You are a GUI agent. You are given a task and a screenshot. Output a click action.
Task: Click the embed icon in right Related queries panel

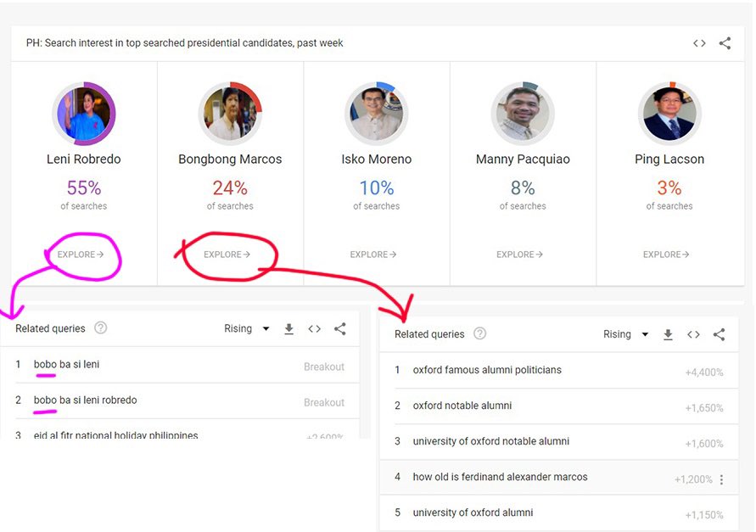(x=693, y=334)
